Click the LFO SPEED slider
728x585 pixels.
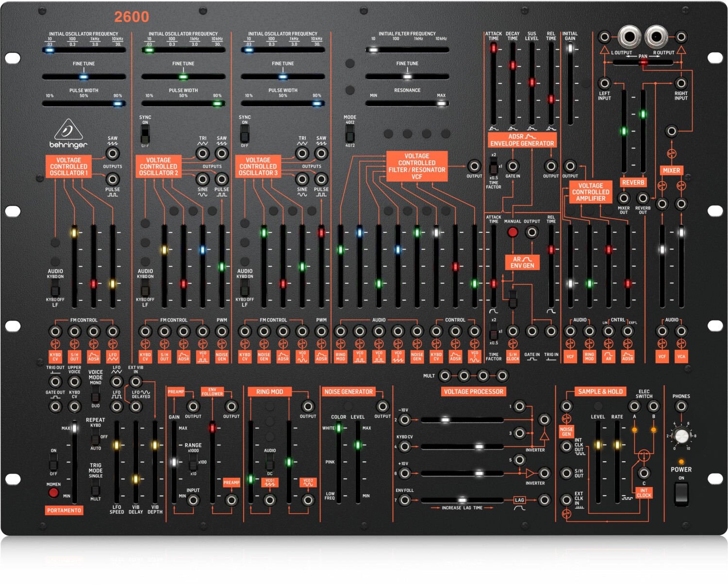[x=116, y=462]
